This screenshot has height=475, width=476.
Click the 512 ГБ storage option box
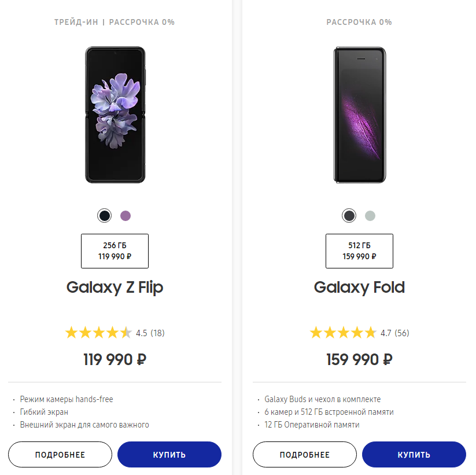[x=359, y=251]
